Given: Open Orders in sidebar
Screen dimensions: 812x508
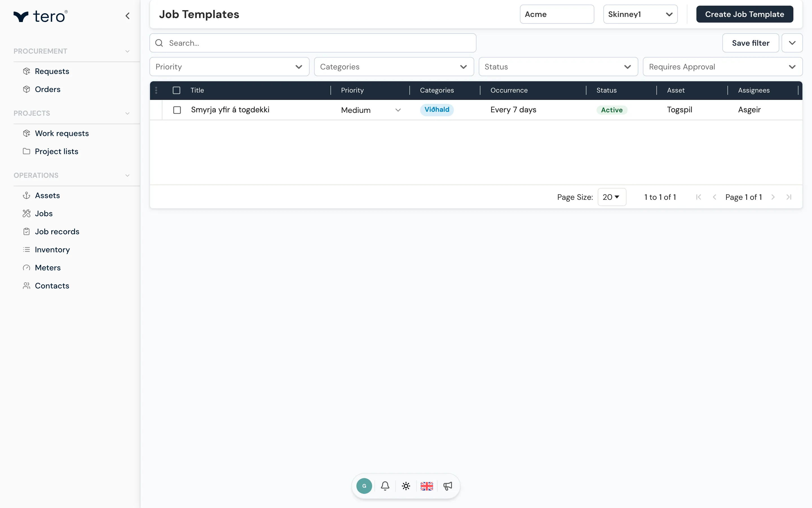Looking at the screenshot, I should point(48,89).
